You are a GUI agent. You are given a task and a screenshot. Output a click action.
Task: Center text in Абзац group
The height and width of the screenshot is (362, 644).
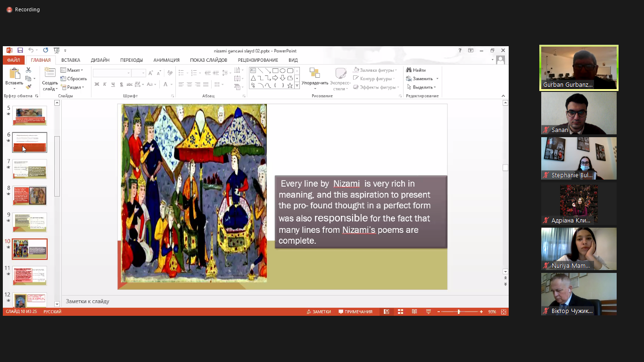click(190, 84)
